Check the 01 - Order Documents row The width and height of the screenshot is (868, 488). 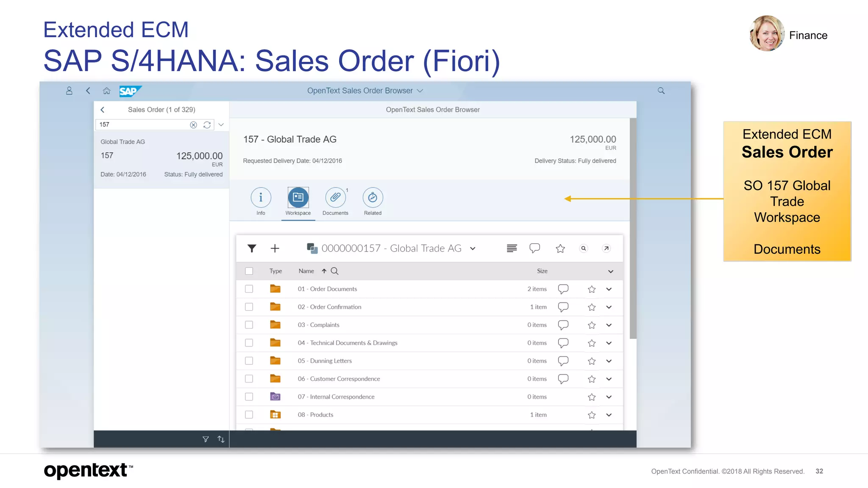(x=249, y=289)
